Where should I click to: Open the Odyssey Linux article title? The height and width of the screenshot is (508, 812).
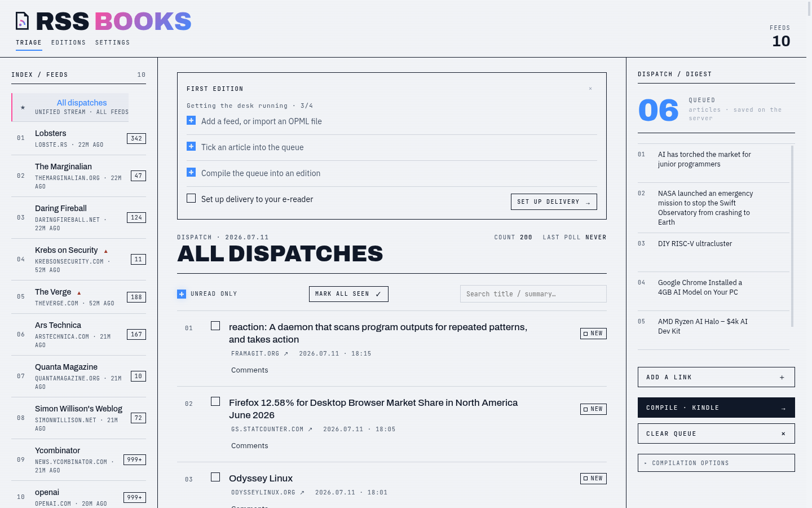click(261, 478)
